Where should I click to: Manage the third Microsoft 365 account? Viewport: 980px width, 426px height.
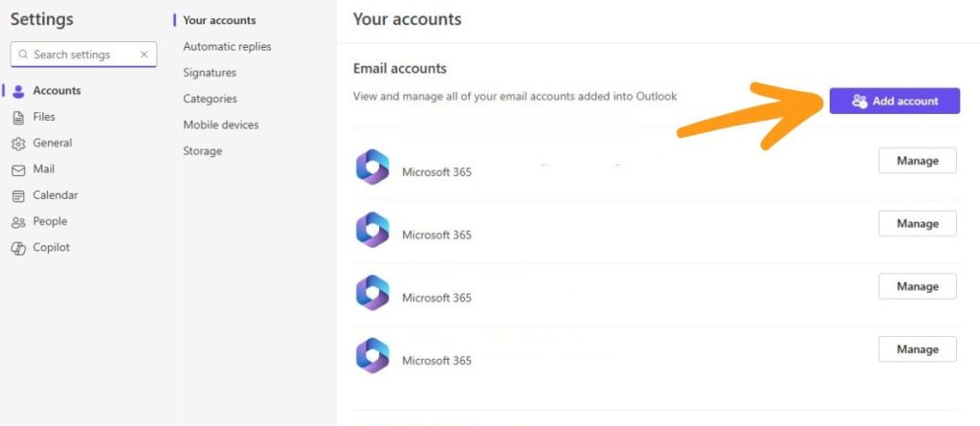pyautogui.click(x=918, y=286)
